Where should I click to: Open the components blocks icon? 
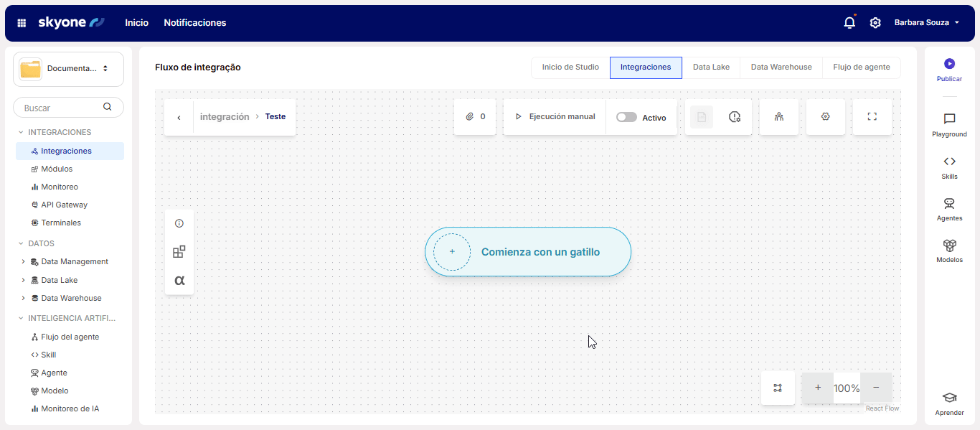coord(179,251)
